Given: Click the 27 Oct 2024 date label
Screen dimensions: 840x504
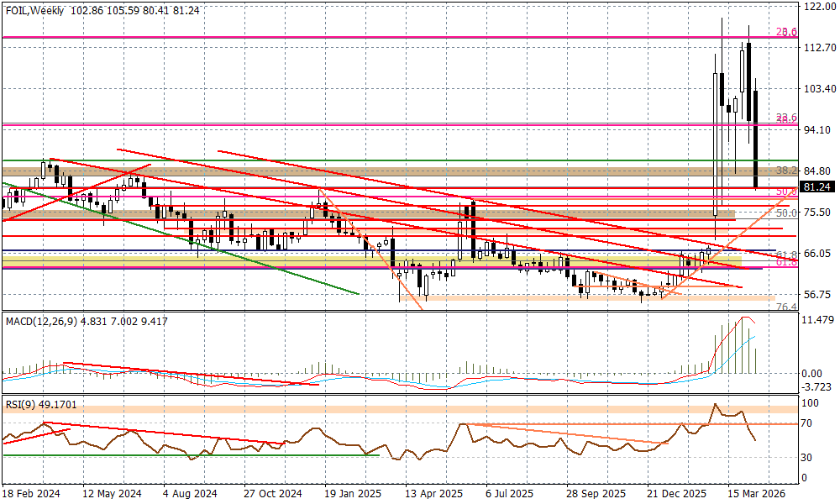Looking at the screenshot, I should coord(273,495).
